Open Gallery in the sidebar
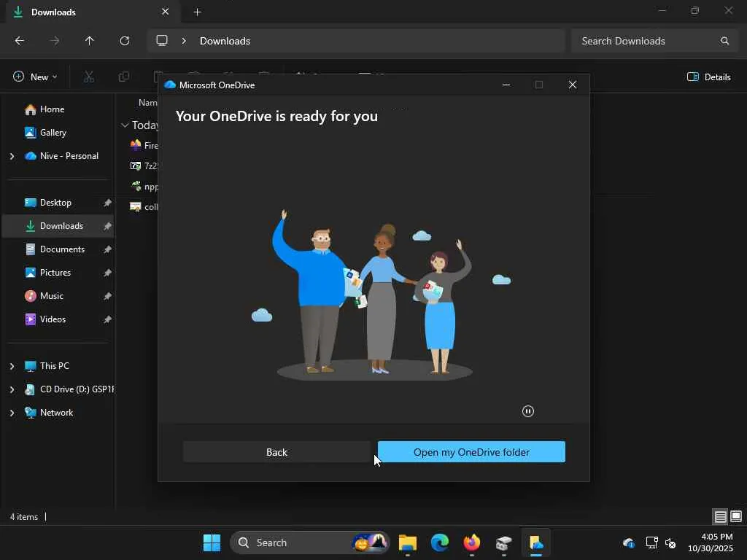Image resolution: width=747 pixels, height=560 pixels. pos(53,133)
